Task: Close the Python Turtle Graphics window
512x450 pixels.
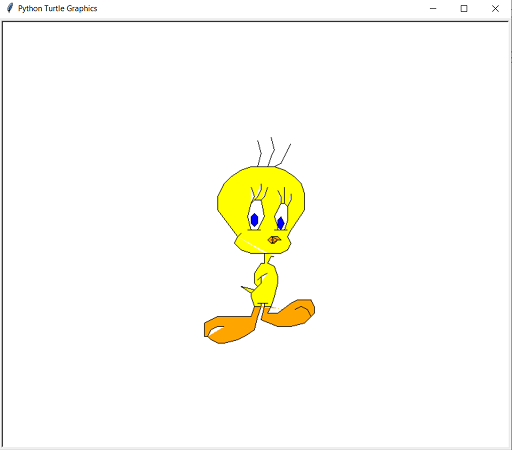Action: [x=495, y=8]
